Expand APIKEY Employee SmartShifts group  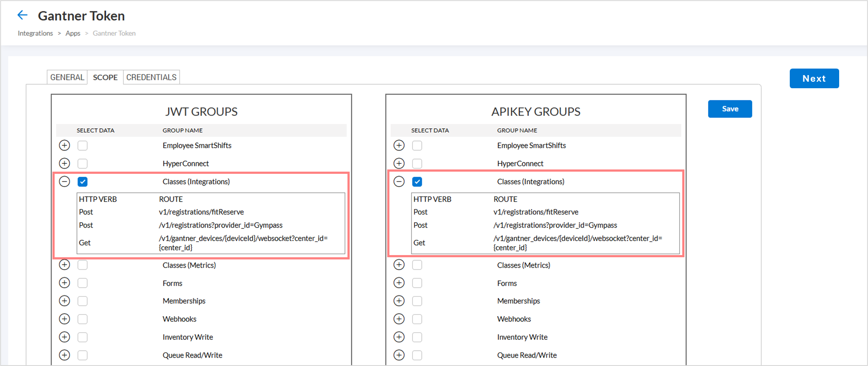(x=399, y=145)
